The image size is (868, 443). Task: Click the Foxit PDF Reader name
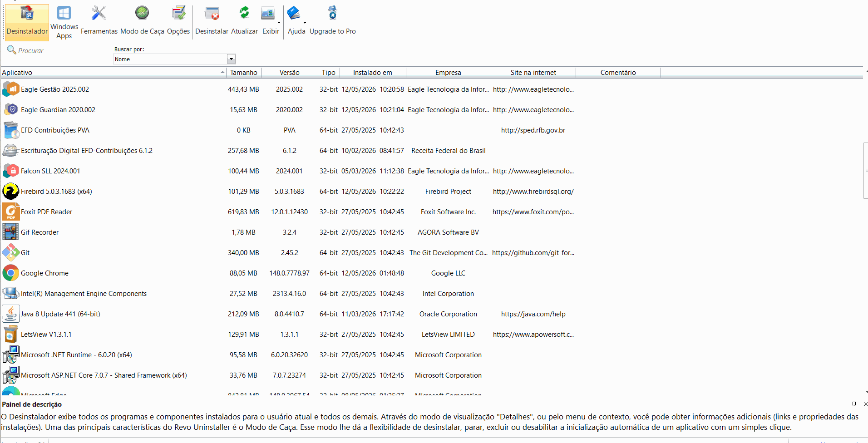click(x=47, y=212)
